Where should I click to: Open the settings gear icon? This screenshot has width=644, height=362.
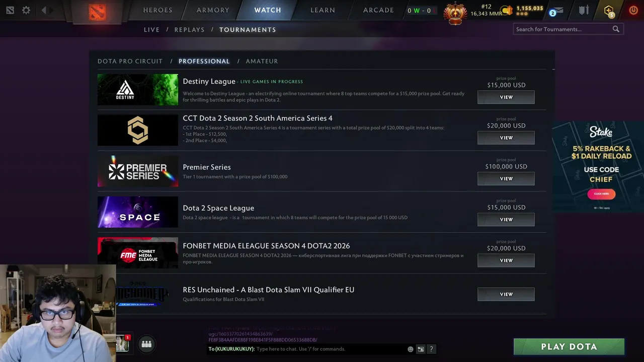click(x=26, y=10)
